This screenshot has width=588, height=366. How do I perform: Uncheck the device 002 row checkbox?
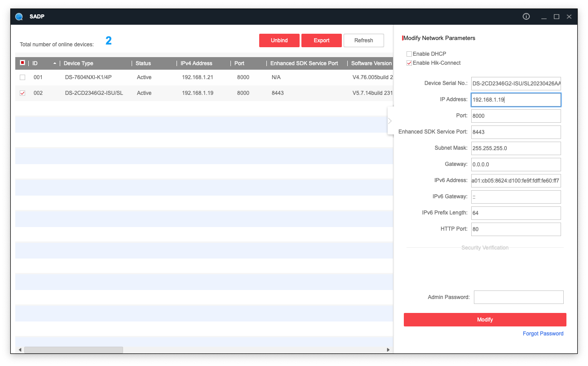pos(22,93)
